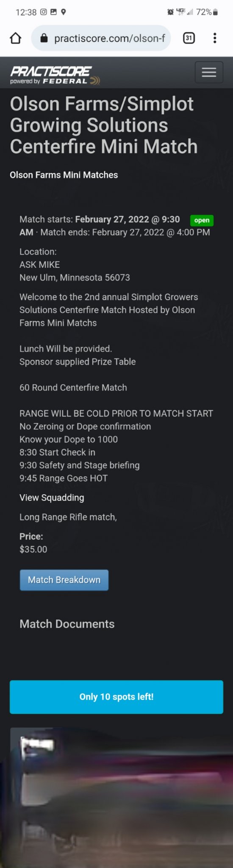Tap the green open status badge
233x868 pixels.
[202, 220]
